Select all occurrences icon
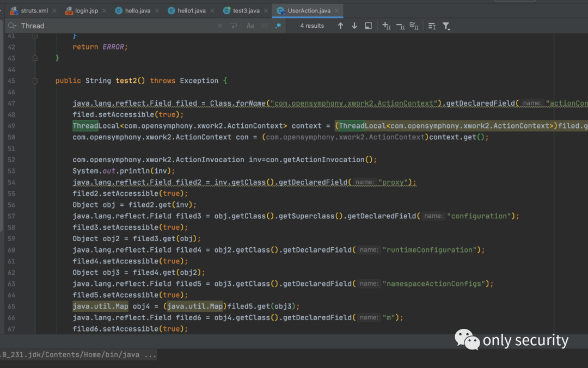The image size is (588, 368). (414, 26)
